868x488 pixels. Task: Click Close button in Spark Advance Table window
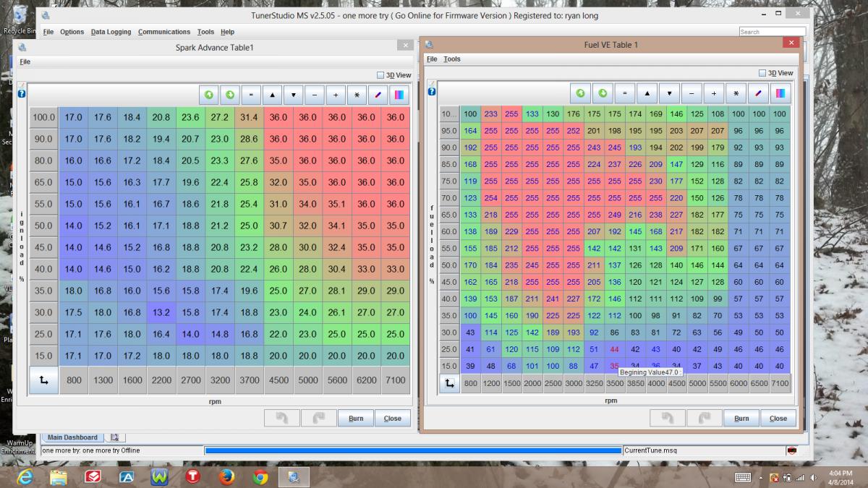tap(393, 419)
